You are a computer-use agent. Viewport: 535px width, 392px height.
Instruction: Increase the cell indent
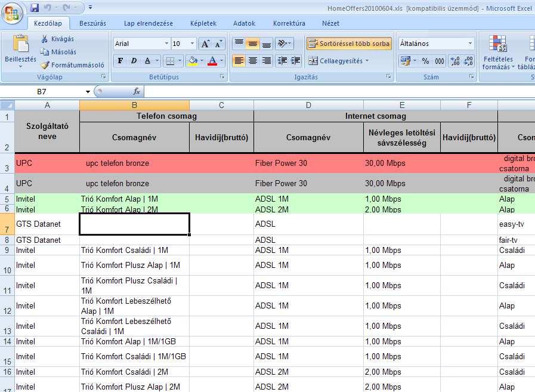point(295,61)
